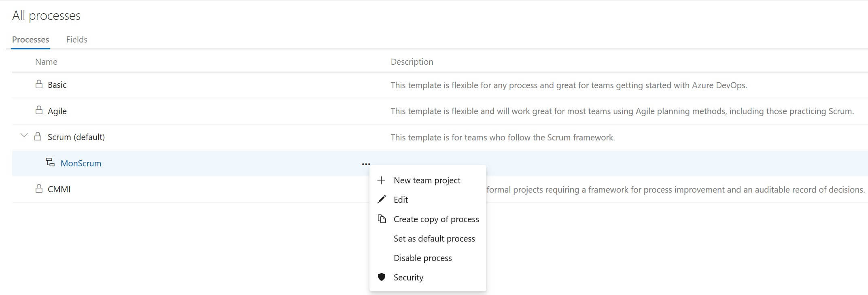
Task: Click the shield icon next to Security
Action: coord(381,277)
